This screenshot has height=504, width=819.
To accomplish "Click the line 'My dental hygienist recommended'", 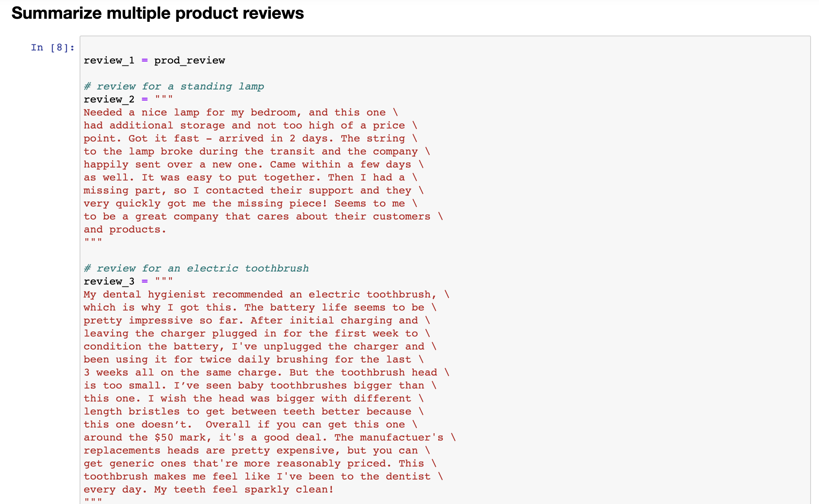I will (x=267, y=294).
